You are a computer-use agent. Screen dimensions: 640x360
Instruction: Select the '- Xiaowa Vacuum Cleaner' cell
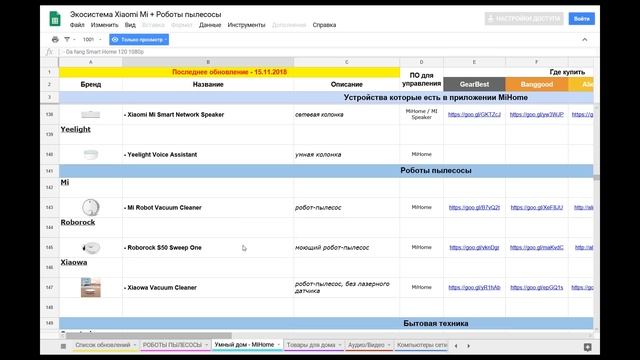pyautogui.click(x=208, y=287)
